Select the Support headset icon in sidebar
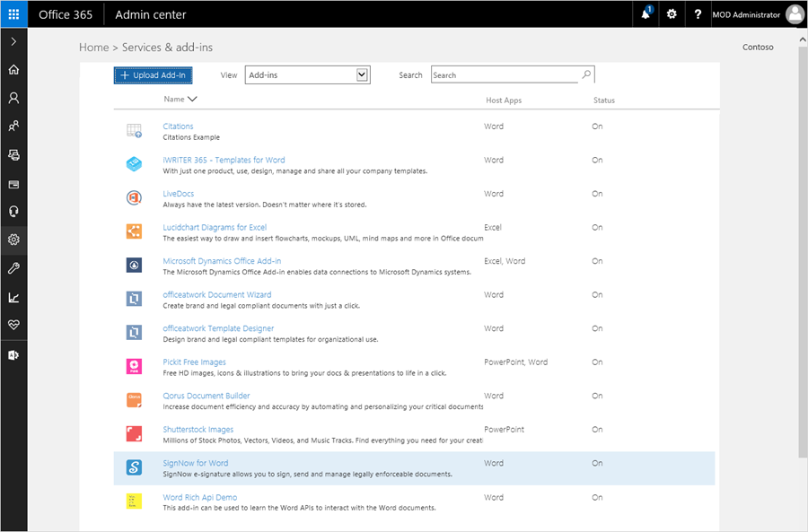Image resolution: width=808 pixels, height=532 pixels. 13,212
